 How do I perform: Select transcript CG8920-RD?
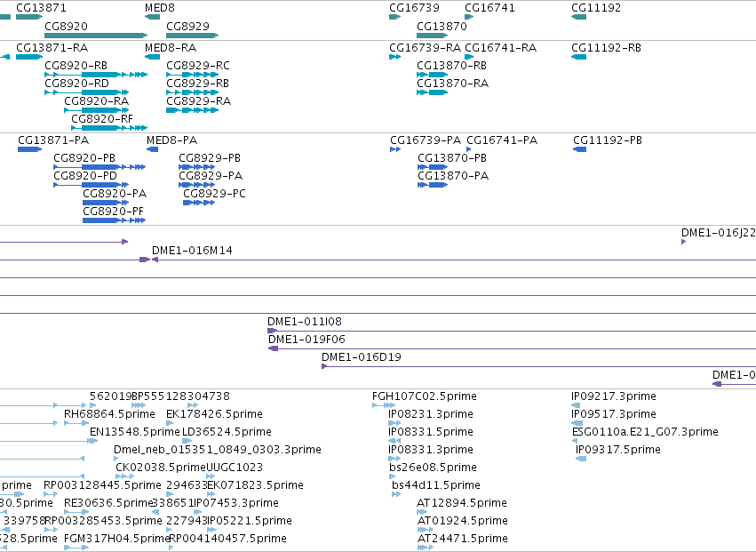[x=76, y=84]
